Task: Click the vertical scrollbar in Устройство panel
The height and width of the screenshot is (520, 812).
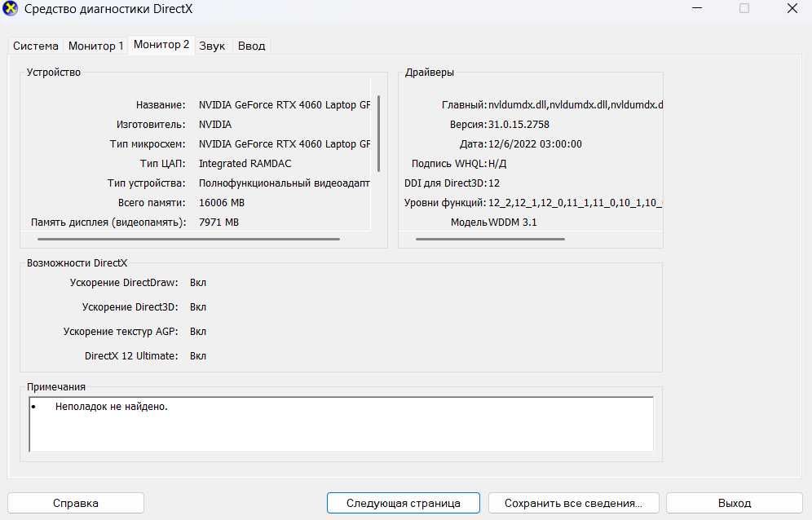Action: pyautogui.click(x=379, y=134)
